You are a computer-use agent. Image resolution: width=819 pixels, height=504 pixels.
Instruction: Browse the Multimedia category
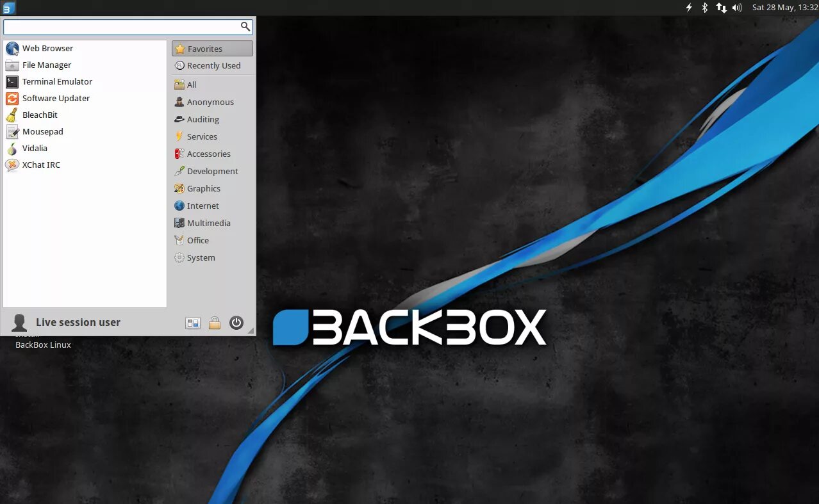[212, 223]
